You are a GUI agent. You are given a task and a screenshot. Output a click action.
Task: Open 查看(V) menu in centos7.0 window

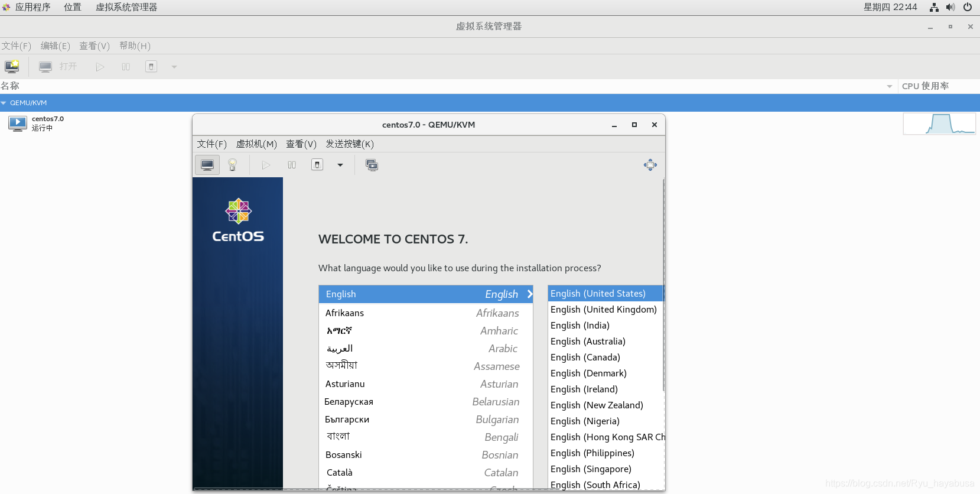pos(301,144)
